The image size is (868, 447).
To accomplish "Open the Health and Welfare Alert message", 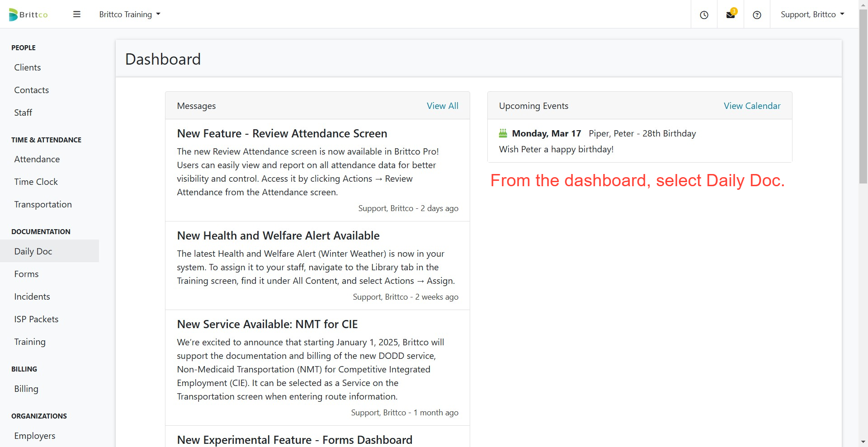I will 278,235.
